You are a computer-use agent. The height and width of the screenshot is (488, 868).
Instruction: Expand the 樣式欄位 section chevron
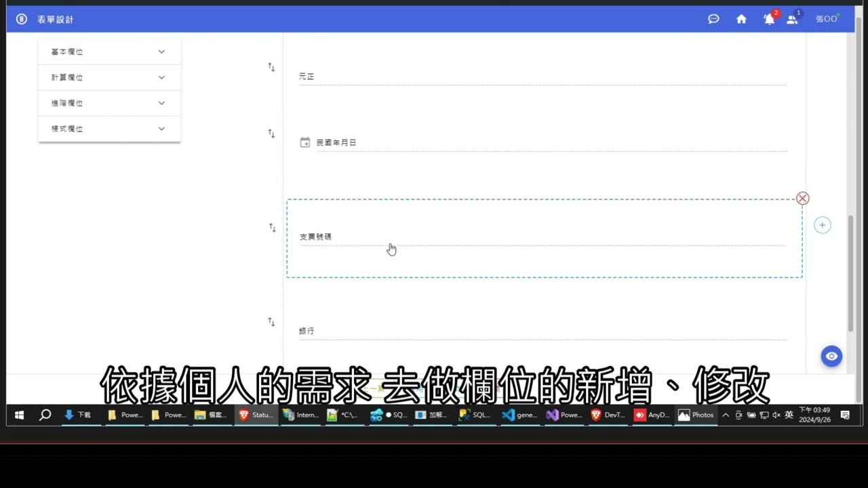[x=161, y=129]
